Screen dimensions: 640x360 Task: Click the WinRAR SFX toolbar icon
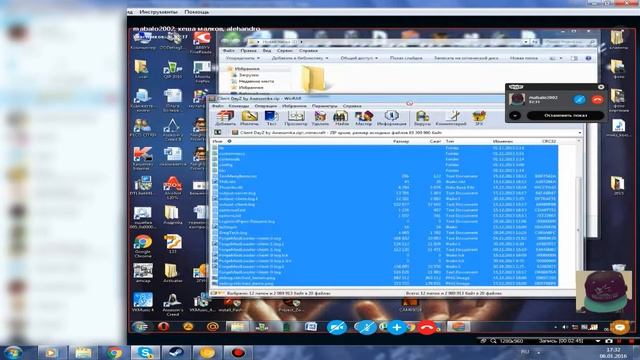click(x=479, y=118)
